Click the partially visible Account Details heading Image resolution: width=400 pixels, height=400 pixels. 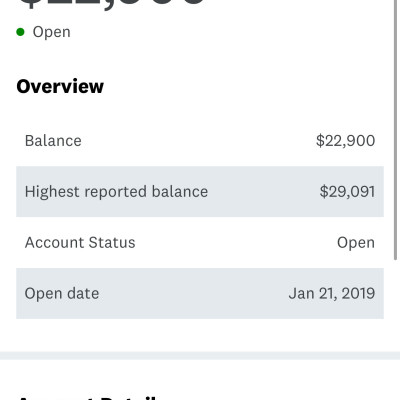click(87, 397)
